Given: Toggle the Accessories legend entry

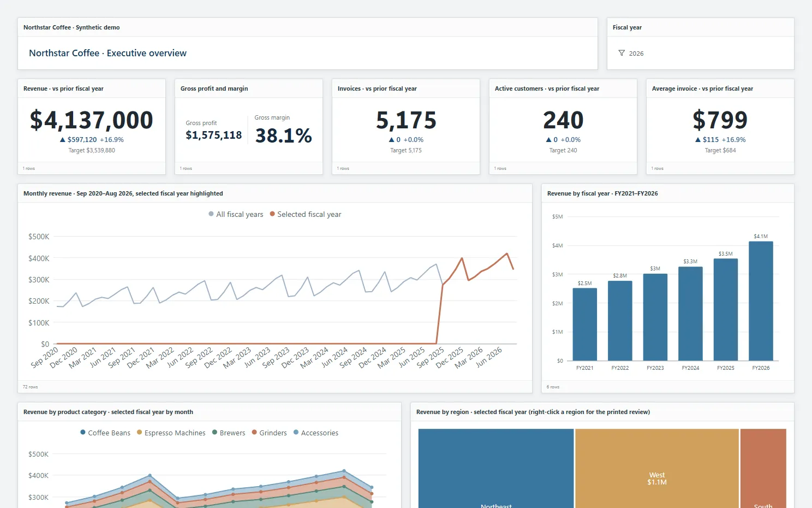Looking at the screenshot, I should (316, 433).
